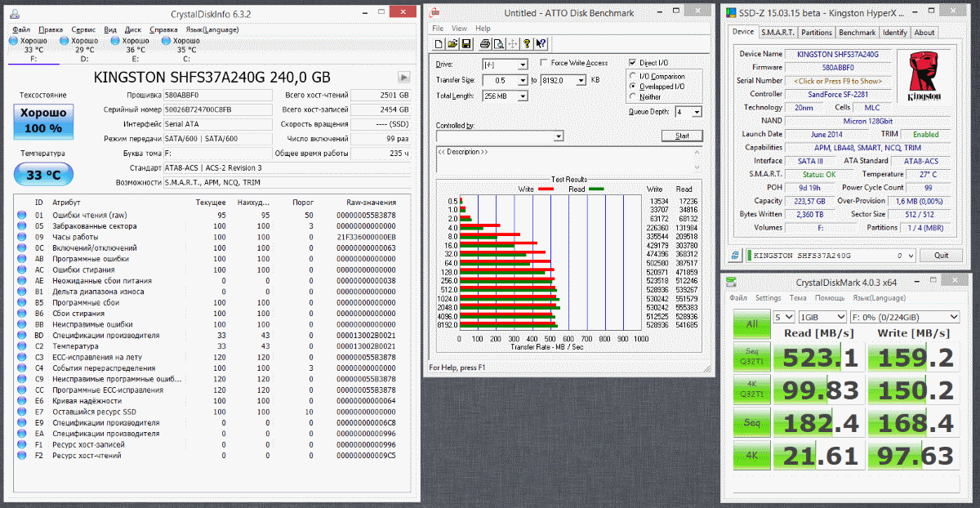Open the Transfer Size 0.5 start dropdown
Image resolution: width=980 pixels, height=508 pixels.
click(x=523, y=80)
